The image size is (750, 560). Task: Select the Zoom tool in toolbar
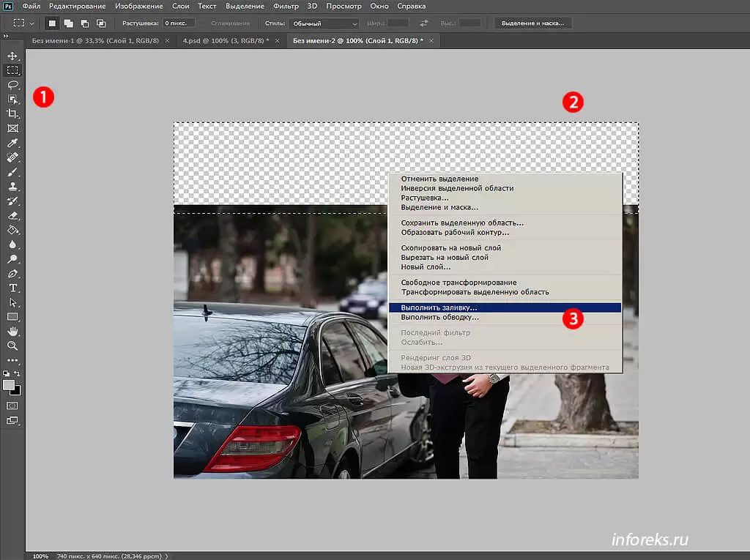click(x=12, y=346)
